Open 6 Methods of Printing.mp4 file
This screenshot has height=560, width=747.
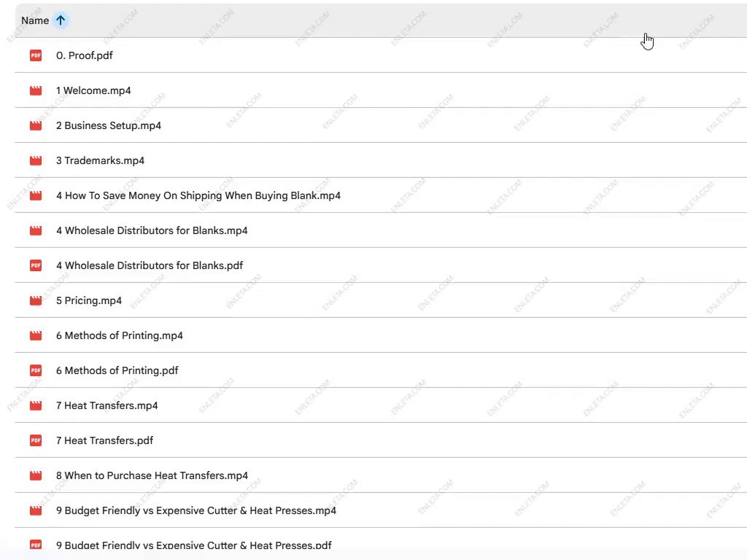119,335
